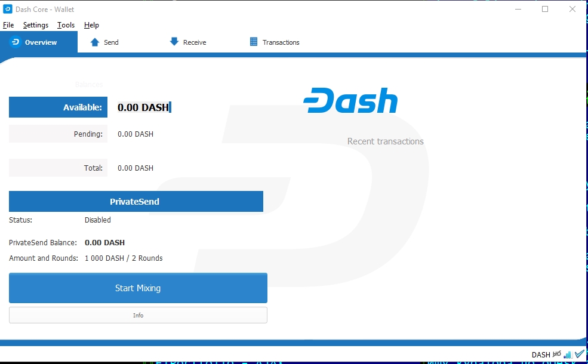The image size is (588, 364).
Task: Click the blue down-arrow Receive icon
Action: click(174, 42)
